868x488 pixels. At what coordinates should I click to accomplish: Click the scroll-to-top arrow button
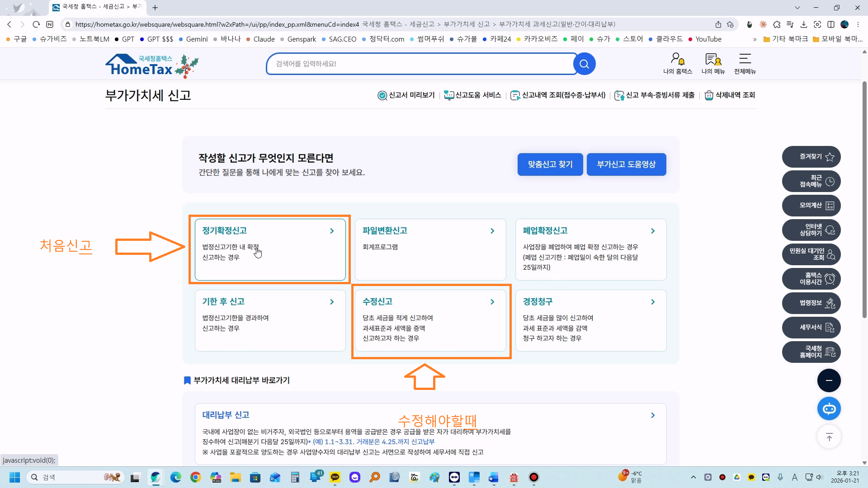(829, 437)
